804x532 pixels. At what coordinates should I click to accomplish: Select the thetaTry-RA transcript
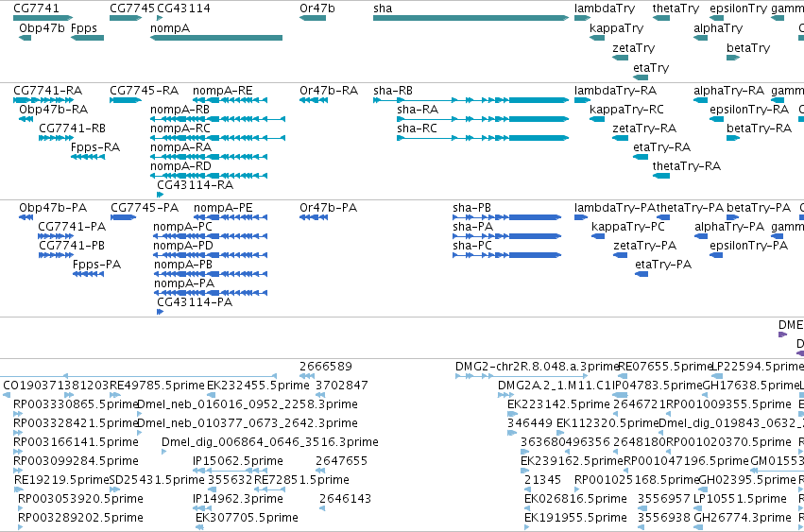pos(661,176)
